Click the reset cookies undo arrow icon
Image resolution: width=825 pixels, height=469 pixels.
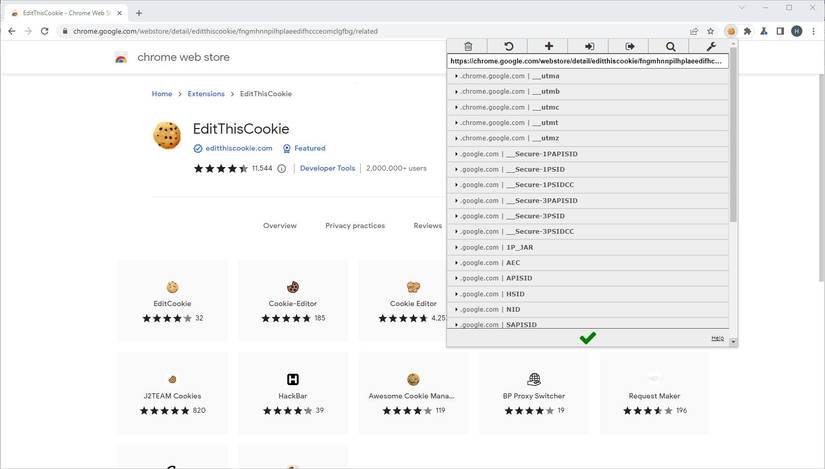pyautogui.click(x=508, y=46)
